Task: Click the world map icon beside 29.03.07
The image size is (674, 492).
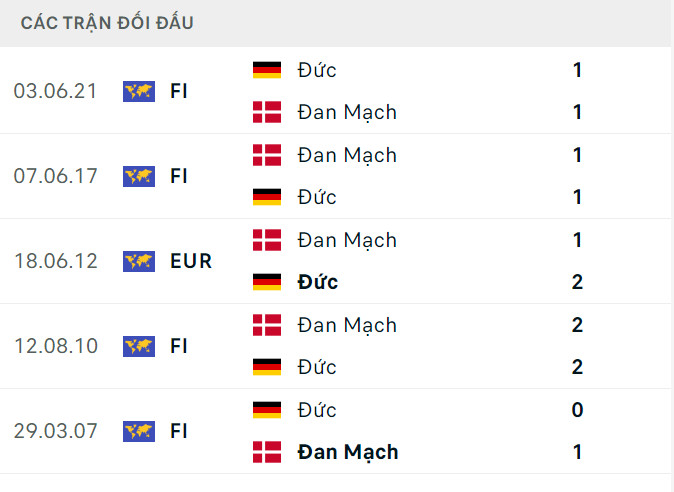Action: (139, 431)
